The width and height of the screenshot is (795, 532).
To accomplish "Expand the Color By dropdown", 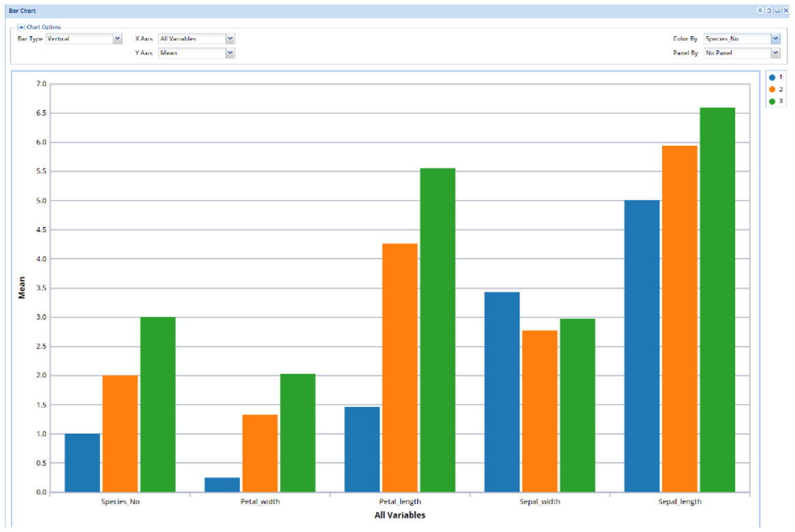I will (x=775, y=39).
